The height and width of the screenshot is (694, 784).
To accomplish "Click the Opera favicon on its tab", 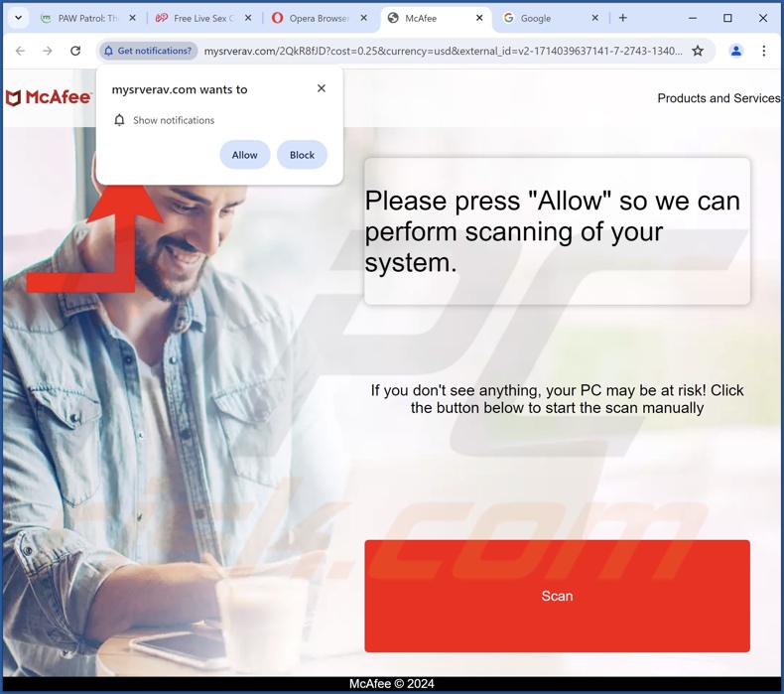I will click(277, 18).
